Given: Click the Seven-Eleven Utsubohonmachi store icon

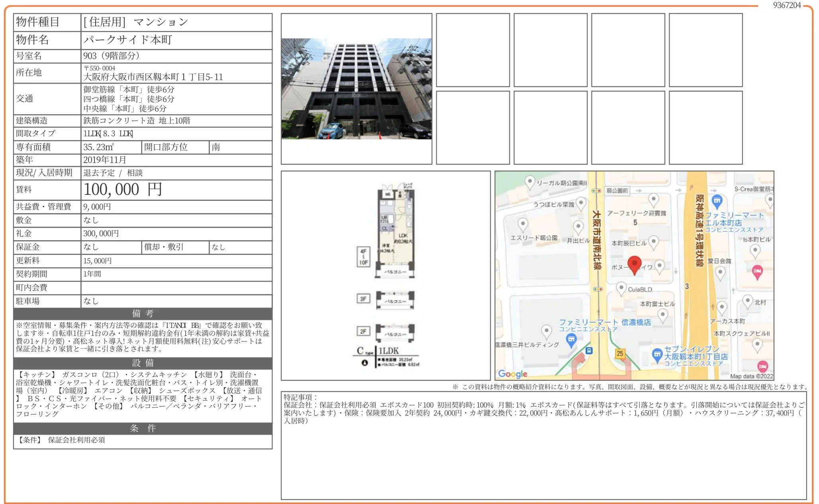Looking at the screenshot, I should point(657,354).
